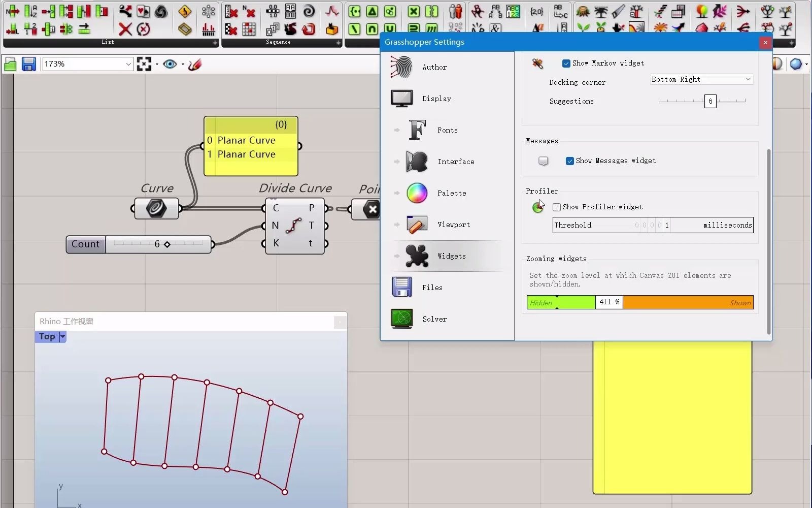Select the Create Set braces icon
The height and width of the screenshot is (508, 812).
point(355,11)
